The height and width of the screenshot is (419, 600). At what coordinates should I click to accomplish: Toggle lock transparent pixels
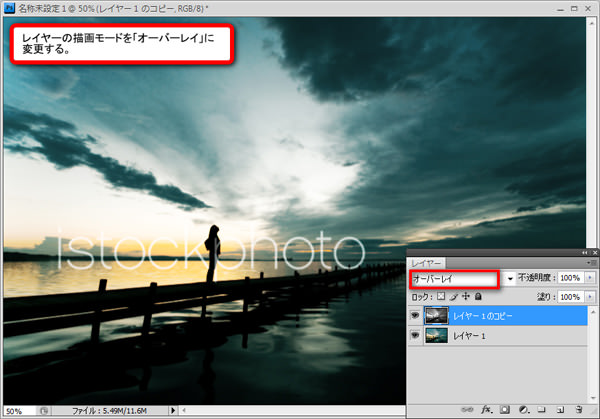coord(440,297)
